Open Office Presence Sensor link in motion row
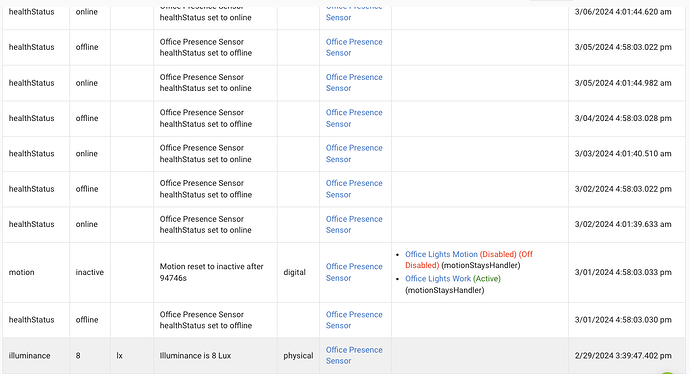This screenshot has width=690, height=374. pyautogui.click(x=354, y=272)
